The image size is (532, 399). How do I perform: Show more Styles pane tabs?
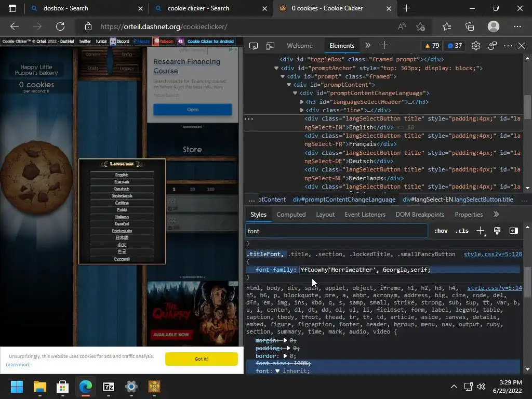pos(496,214)
